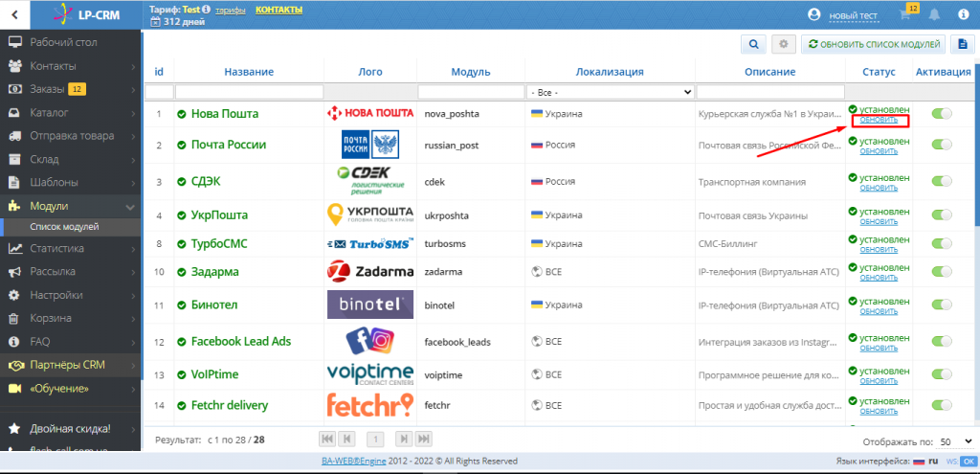Click the tariff info icon next to Test
The height and width of the screenshot is (474, 980).
(x=207, y=10)
